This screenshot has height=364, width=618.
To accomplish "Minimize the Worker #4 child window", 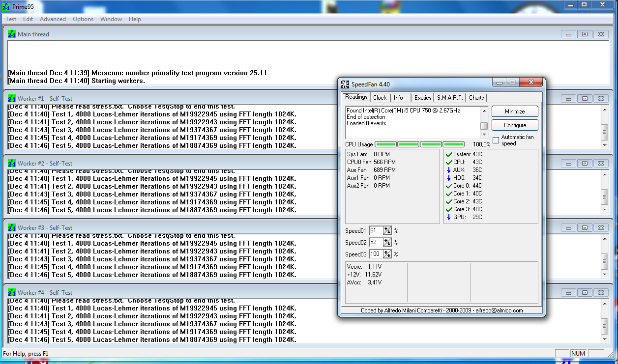I will coord(569,293).
